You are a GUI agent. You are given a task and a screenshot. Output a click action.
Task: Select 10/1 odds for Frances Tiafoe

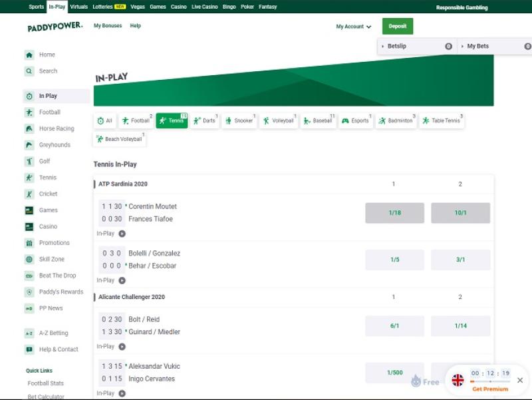click(460, 213)
